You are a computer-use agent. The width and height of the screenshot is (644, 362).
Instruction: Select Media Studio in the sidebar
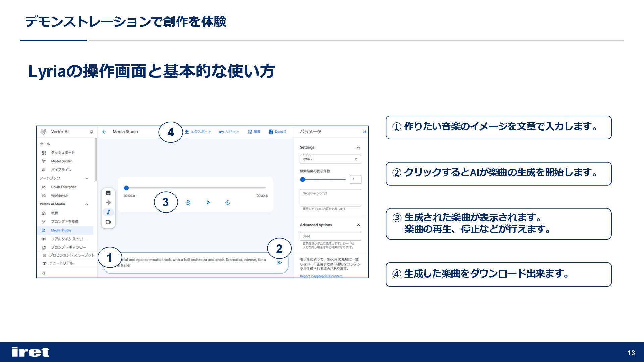point(66,230)
